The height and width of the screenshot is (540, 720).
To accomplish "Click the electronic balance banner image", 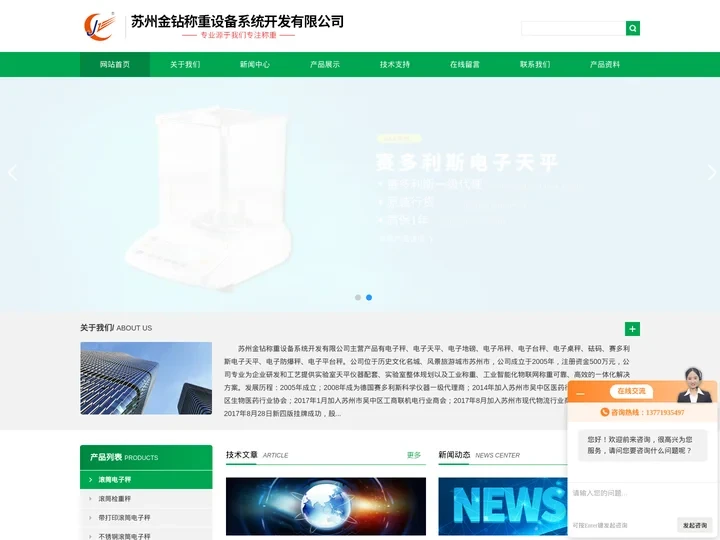I will pyautogui.click(x=209, y=197).
